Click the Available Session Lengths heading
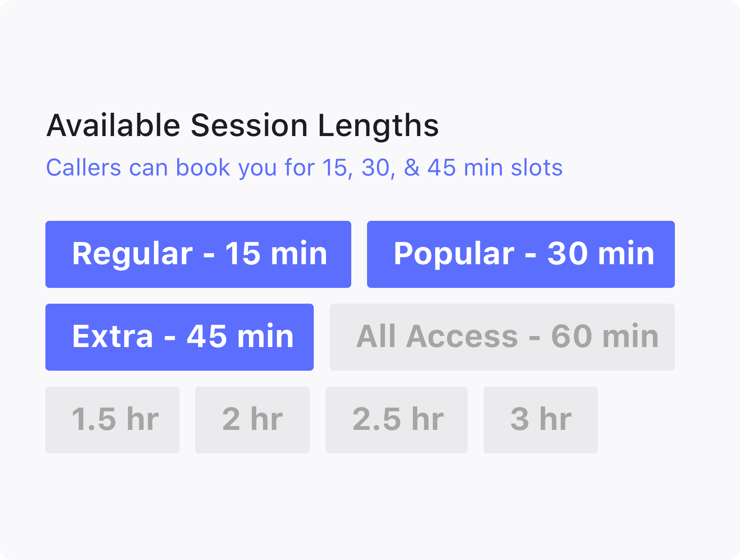 click(x=243, y=125)
